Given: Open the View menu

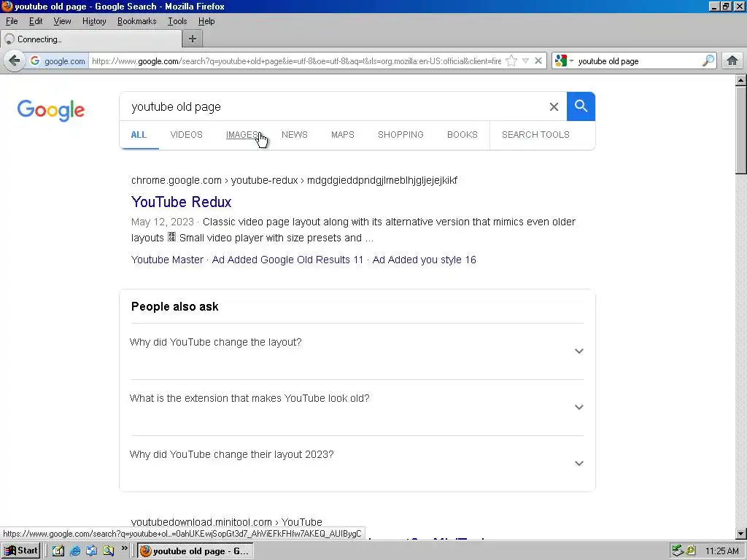Looking at the screenshot, I should click(x=62, y=21).
